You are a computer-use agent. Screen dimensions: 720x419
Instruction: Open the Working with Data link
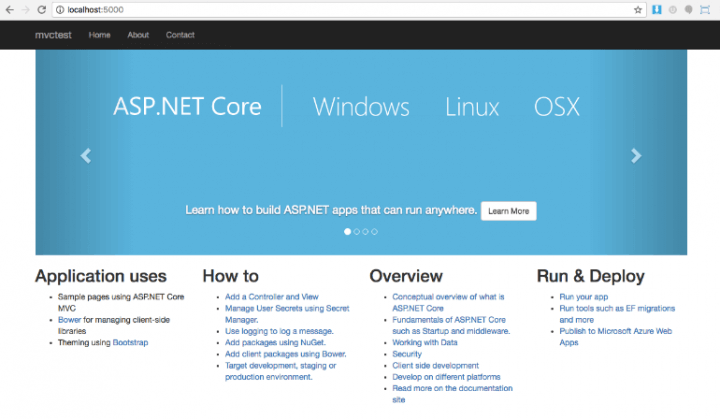coord(425,343)
